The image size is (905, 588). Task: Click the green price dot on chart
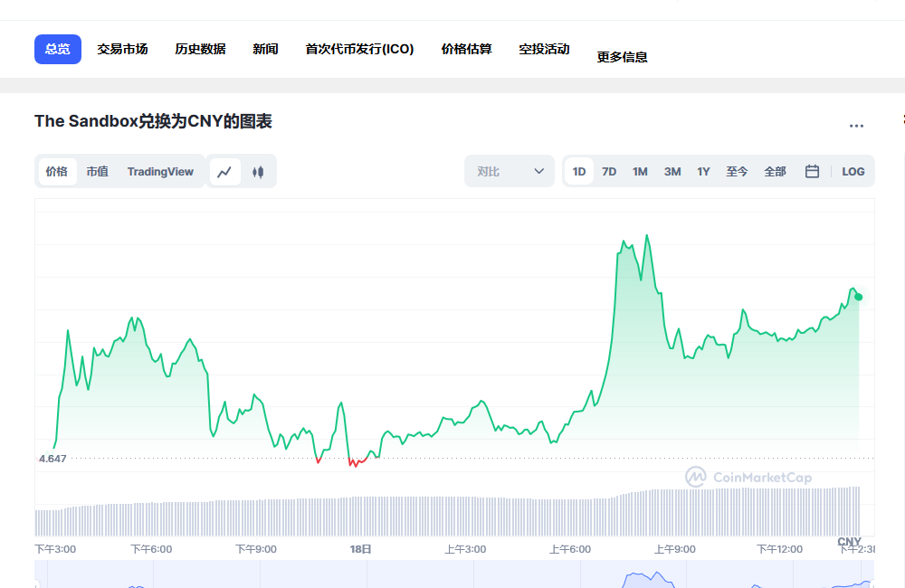pos(856,296)
